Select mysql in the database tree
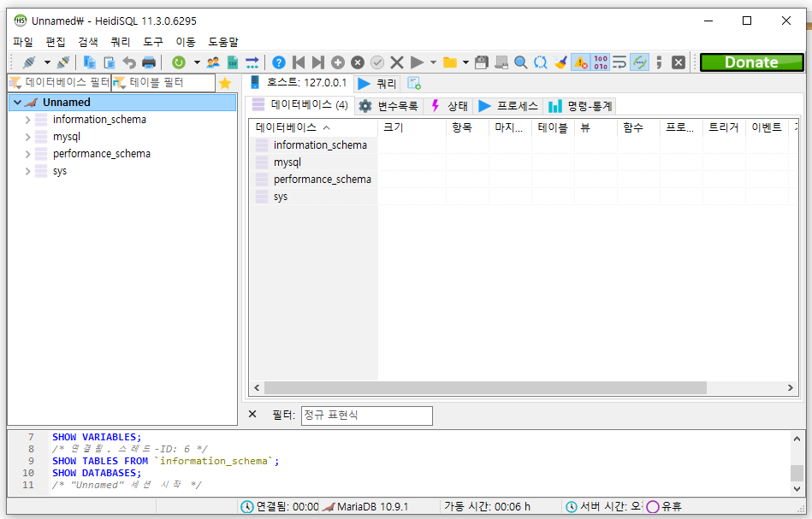The height and width of the screenshot is (519, 812). click(x=67, y=137)
